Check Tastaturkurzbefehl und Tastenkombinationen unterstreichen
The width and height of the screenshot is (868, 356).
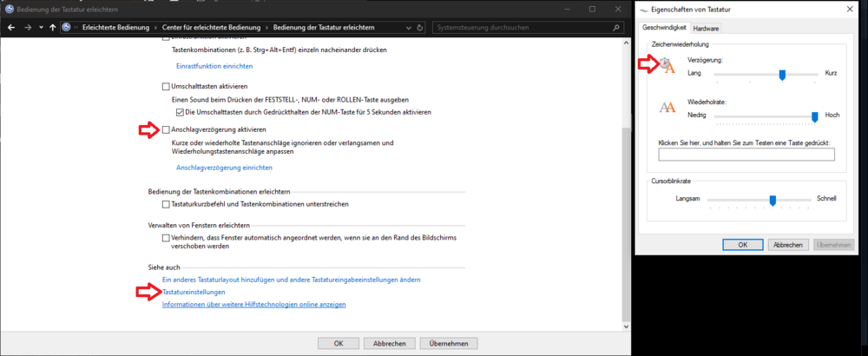(x=166, y=204)
